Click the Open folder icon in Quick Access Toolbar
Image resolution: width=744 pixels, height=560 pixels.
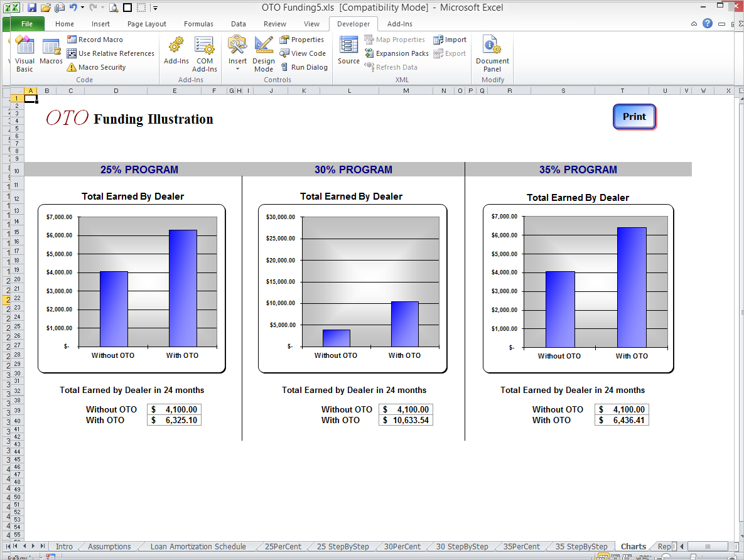(x=46, y=8)
